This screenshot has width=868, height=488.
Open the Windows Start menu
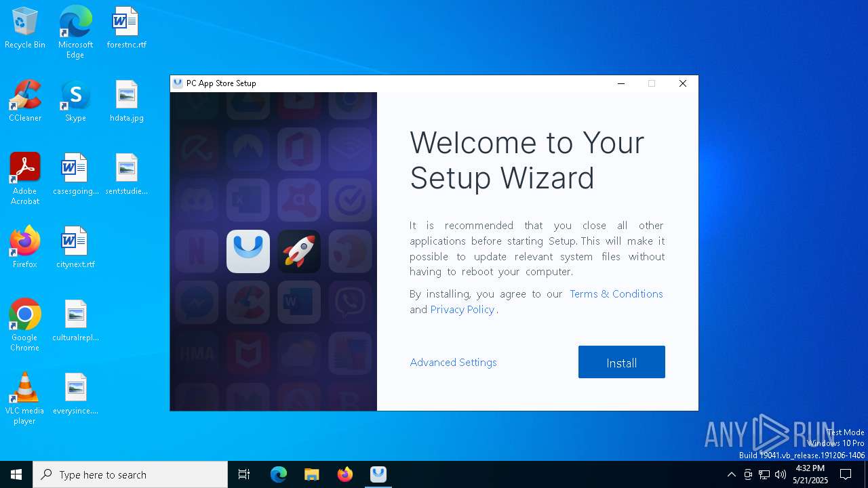coord(16,474)
